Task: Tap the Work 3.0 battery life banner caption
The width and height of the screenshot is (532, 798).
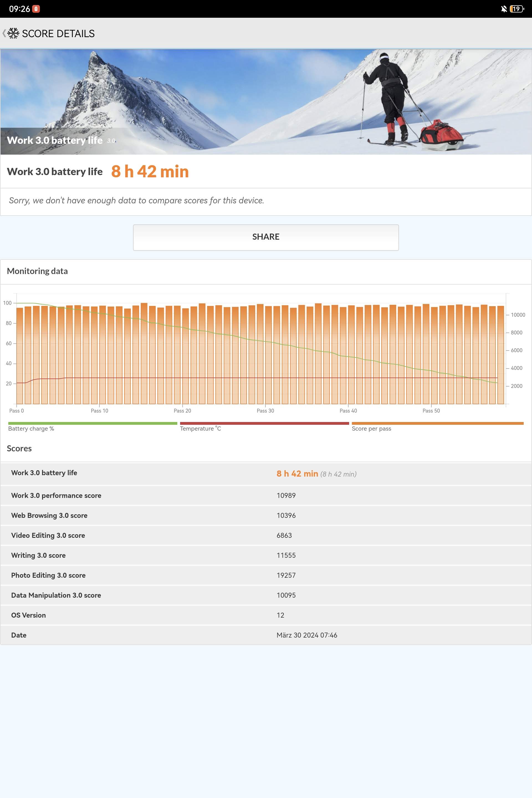Action: (55, 140)
